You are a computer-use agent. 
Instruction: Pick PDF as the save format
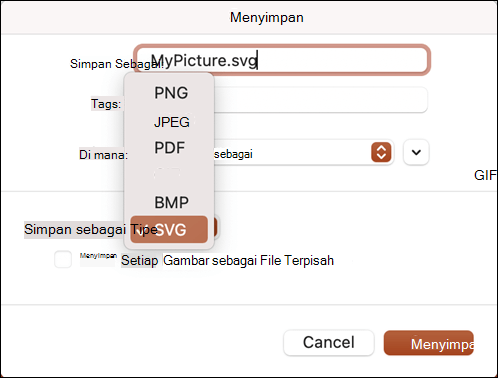tap(169, 148)
